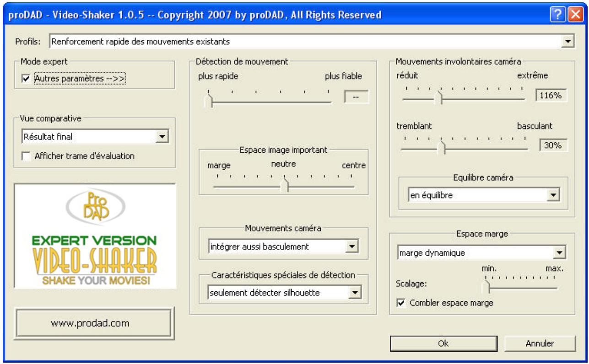
Task: Click the proDAD Video-Shaker logo image
Action: [x=95, y=236]
